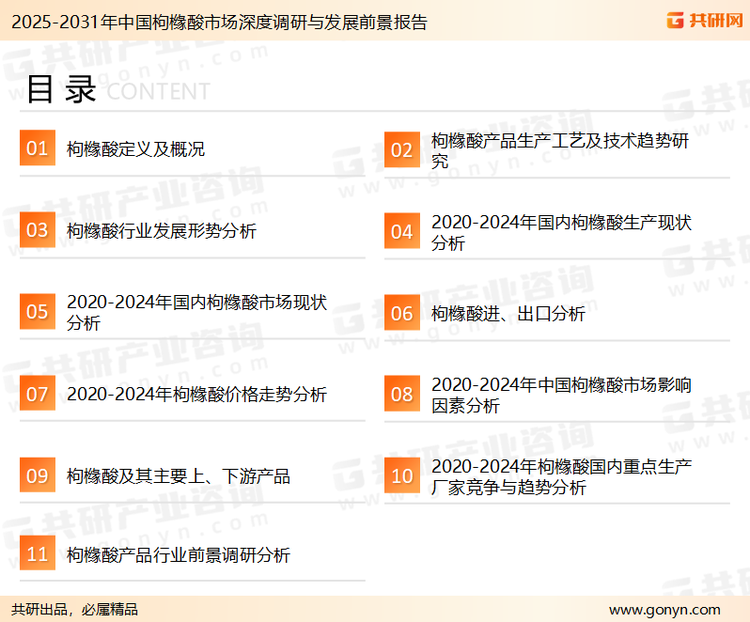
Task: Open chapter 2020-2024年中国枸橼酸市场影响因素分析
Action: pos(561,395)
